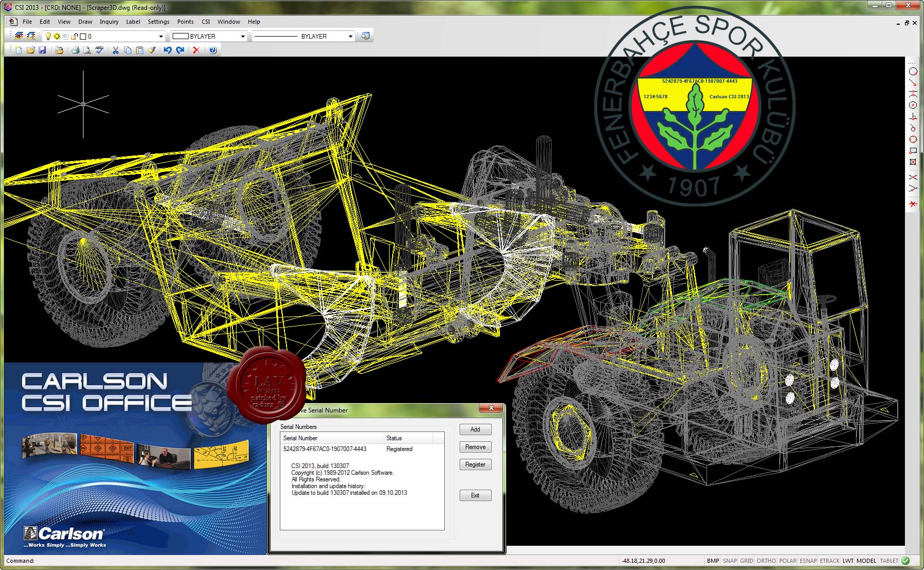Click the Undo arrow icon
The height and width of the screenshot is (570, 924).
tap(167, 50)
